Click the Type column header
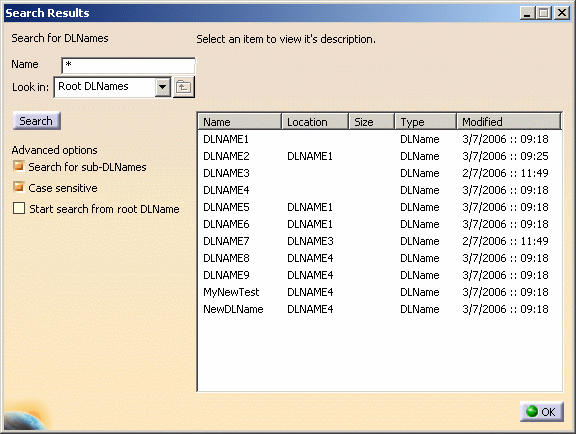Image resolution: width=576 pixels, height=434 pixels. pyautogui.click(x=426, y=122)
